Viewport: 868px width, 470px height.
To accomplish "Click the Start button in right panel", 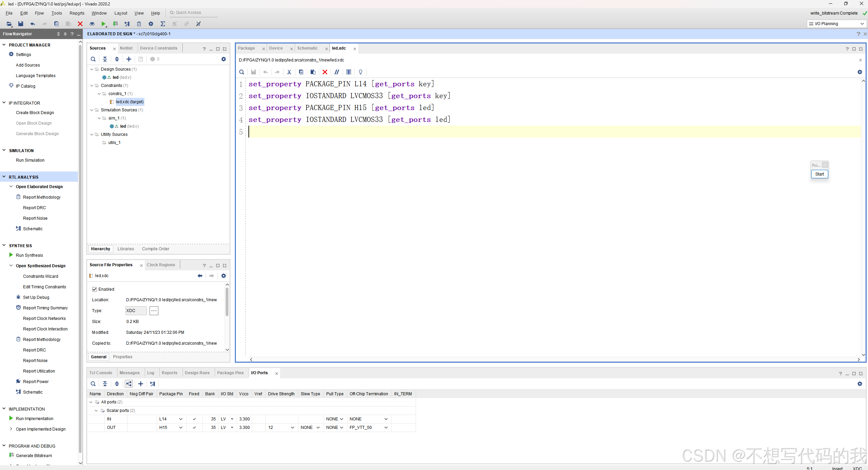I will (x=819, y=174).
